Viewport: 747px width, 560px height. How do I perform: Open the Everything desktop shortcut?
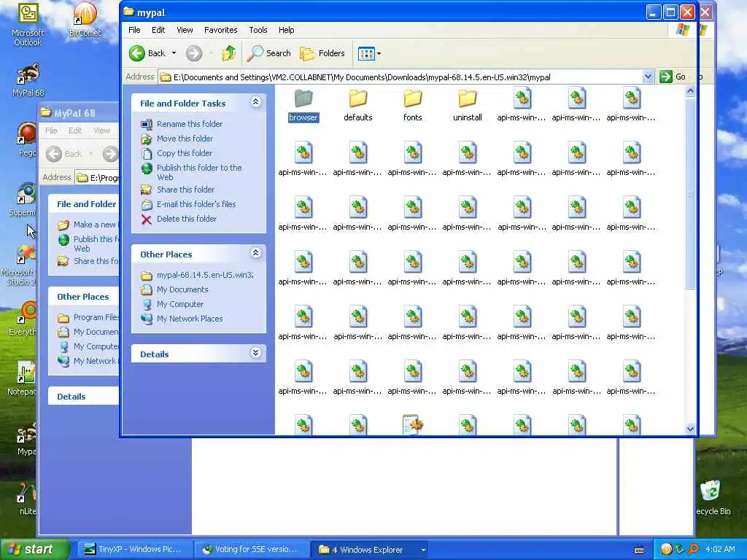[22, 318]
